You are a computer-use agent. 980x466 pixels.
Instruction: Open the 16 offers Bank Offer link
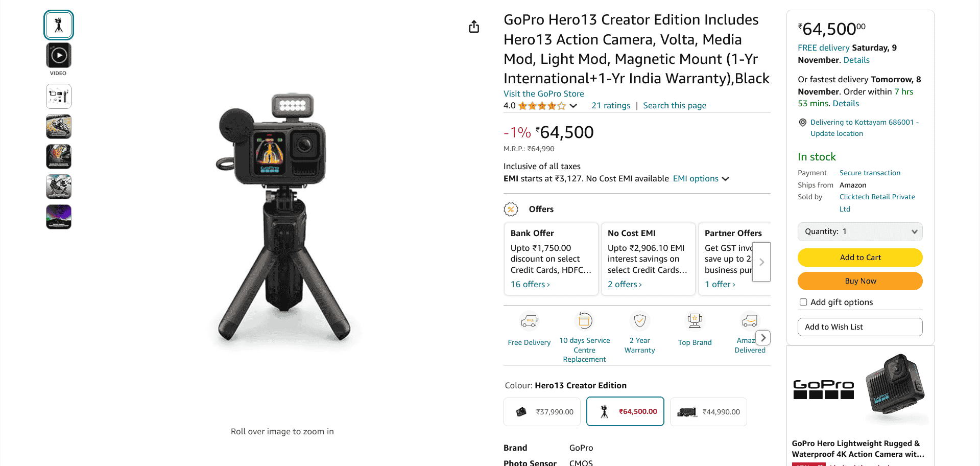click(x=530, y=285)
